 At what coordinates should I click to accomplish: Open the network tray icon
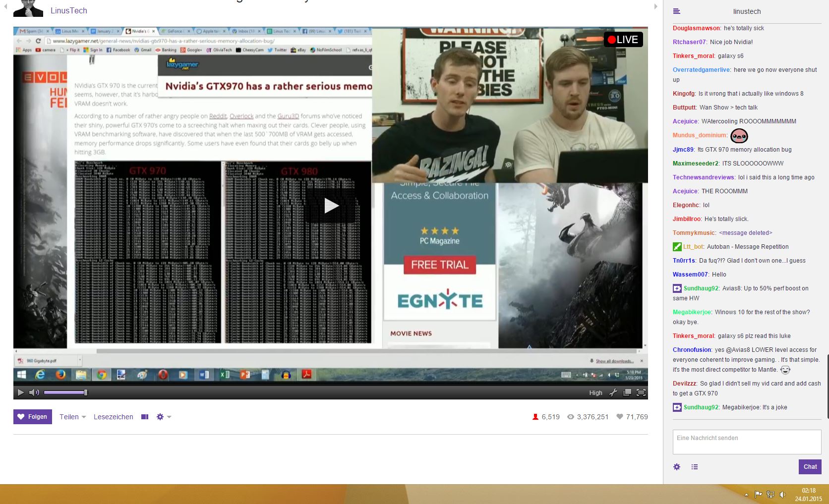(770, 494)
